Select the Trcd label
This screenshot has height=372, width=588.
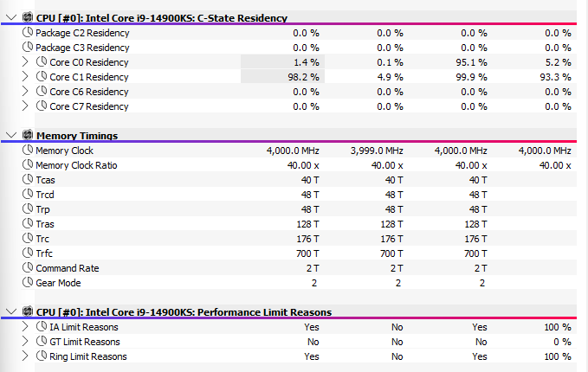point(45,195)
